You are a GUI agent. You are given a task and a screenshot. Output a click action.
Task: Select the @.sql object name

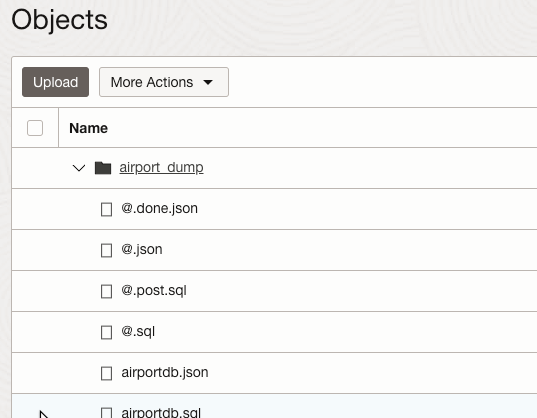tap(138, 332)
